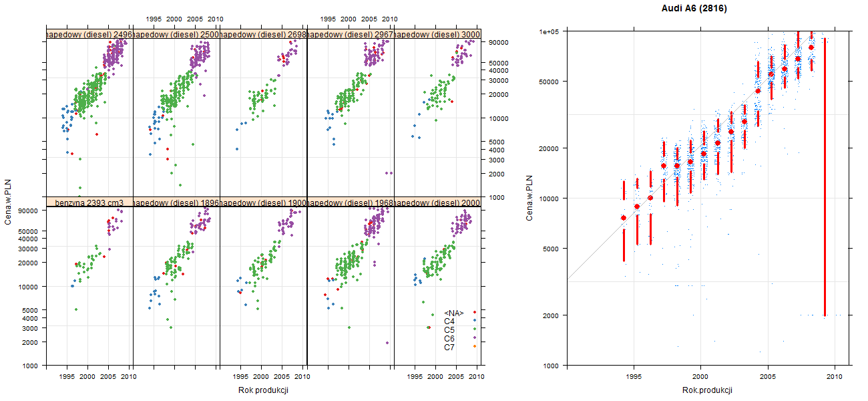Click 2010 on the Audi A6 plot's year axis

coord(835,377)
